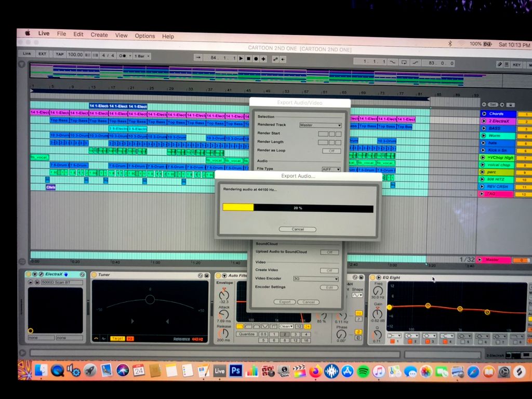Toggle the Create Video switch

(x=329, y=270)
